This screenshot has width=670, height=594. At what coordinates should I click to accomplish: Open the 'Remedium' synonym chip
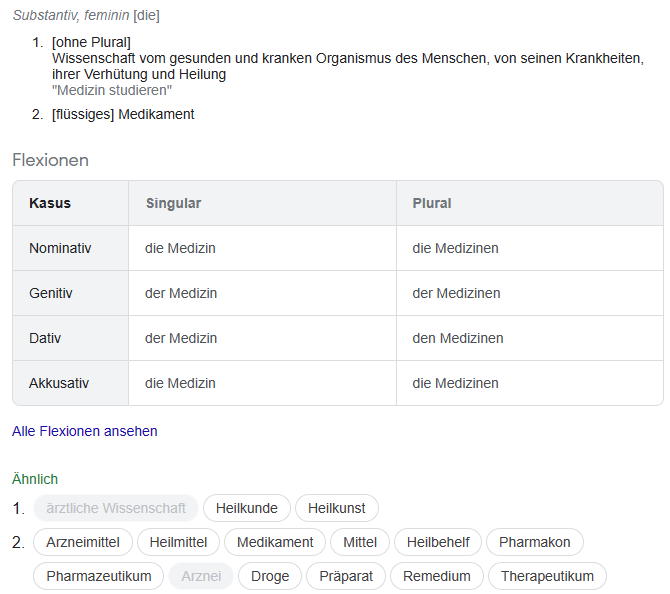click(x=437, y=576)
